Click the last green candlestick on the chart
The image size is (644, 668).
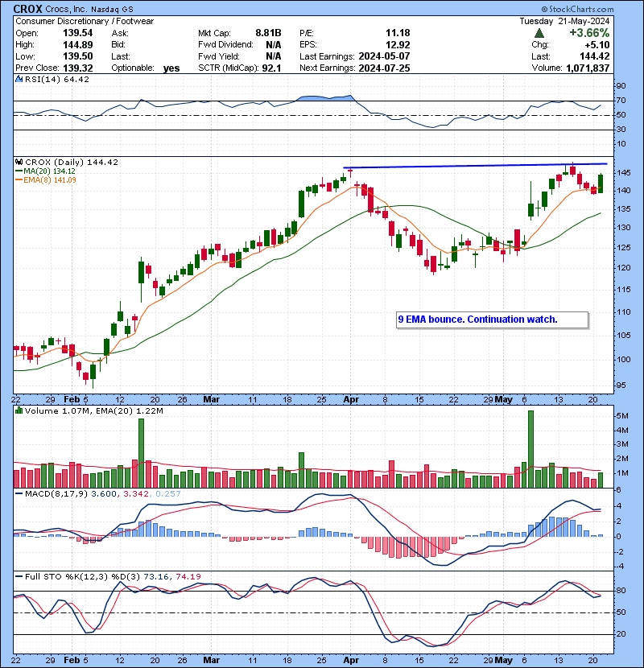point(601,183)
